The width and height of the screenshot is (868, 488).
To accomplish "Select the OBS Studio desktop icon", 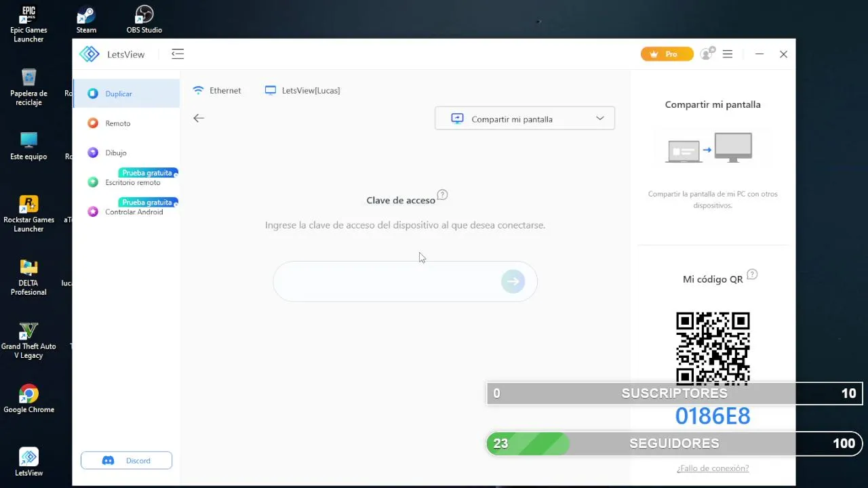I will point(144,20).
